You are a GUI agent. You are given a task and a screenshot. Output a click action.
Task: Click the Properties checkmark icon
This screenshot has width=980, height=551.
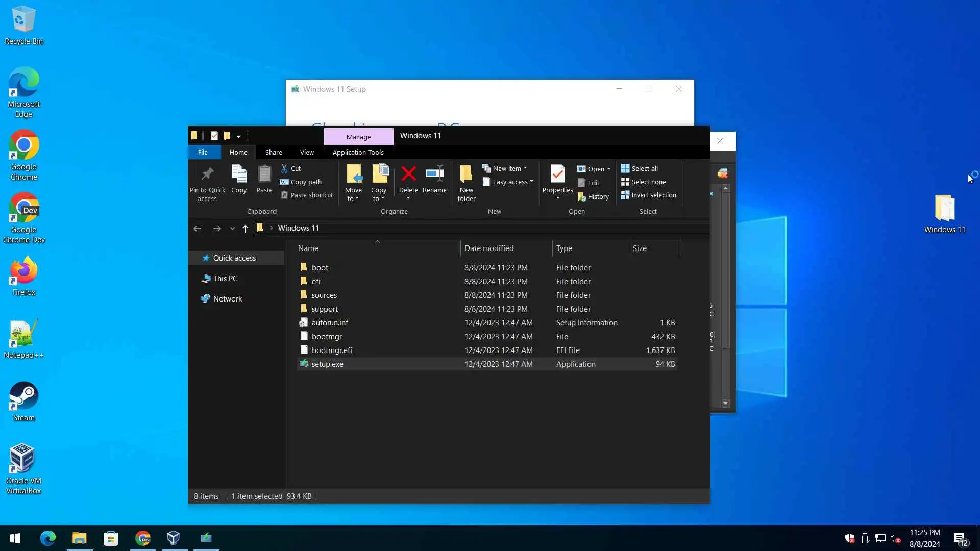coord(557,174)
